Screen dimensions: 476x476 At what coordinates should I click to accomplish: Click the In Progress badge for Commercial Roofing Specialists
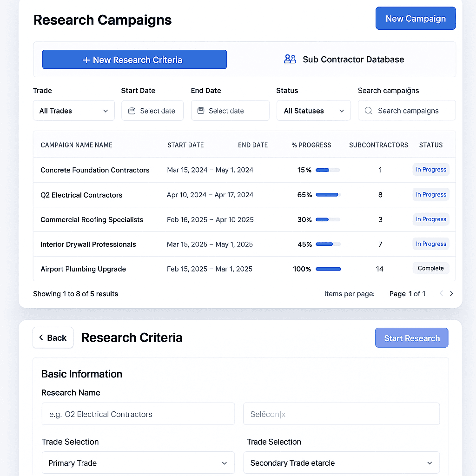(x=431, y=219)
